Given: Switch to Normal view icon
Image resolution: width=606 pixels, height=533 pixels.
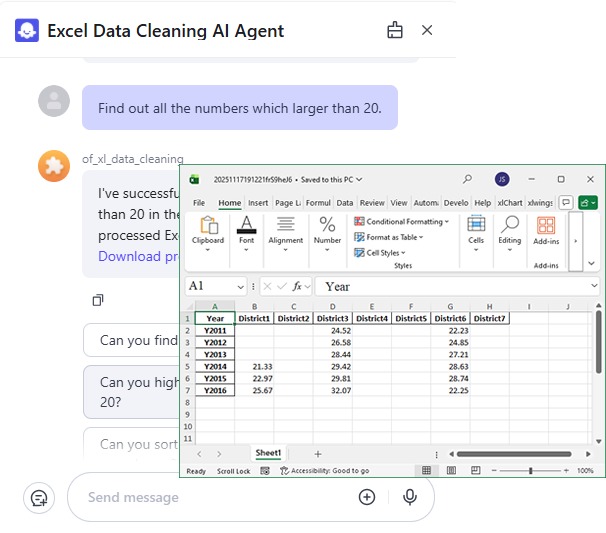Looking at the screenshot, I should pos(426,470).
